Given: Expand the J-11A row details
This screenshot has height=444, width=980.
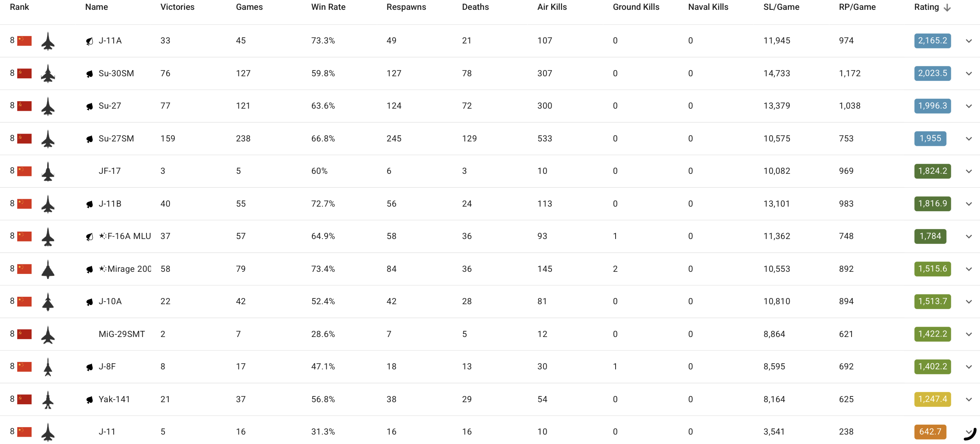Looking at the screenshot, I should click(969, 41).
